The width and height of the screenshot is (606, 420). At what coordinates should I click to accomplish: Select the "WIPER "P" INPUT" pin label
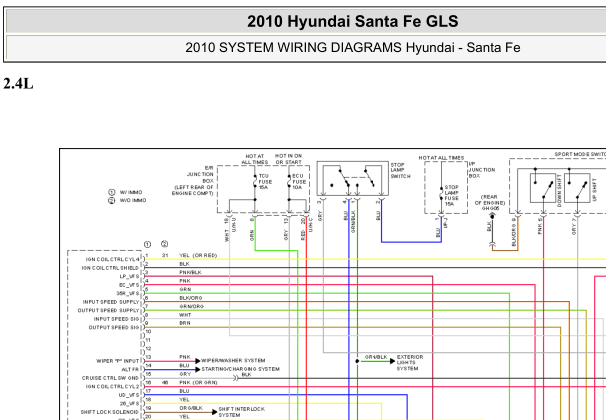coord(117,361)
